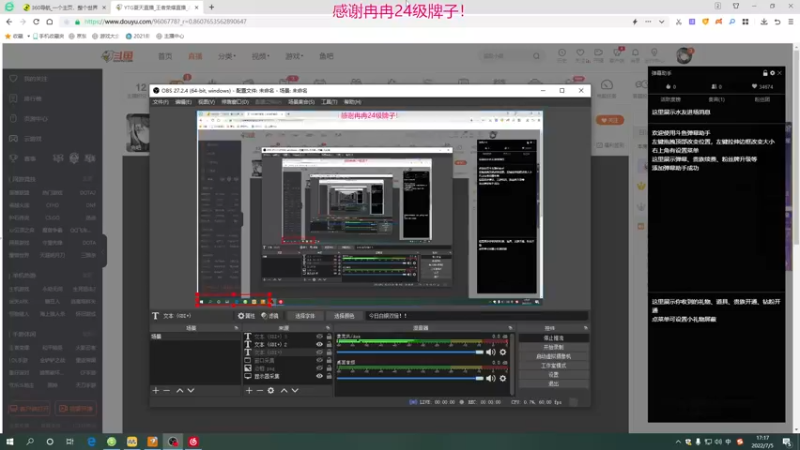Adjust 麦克风/Aux volume slider
Image resolution: width=800 pixels, height=450 pixels.
click(410, 352)
